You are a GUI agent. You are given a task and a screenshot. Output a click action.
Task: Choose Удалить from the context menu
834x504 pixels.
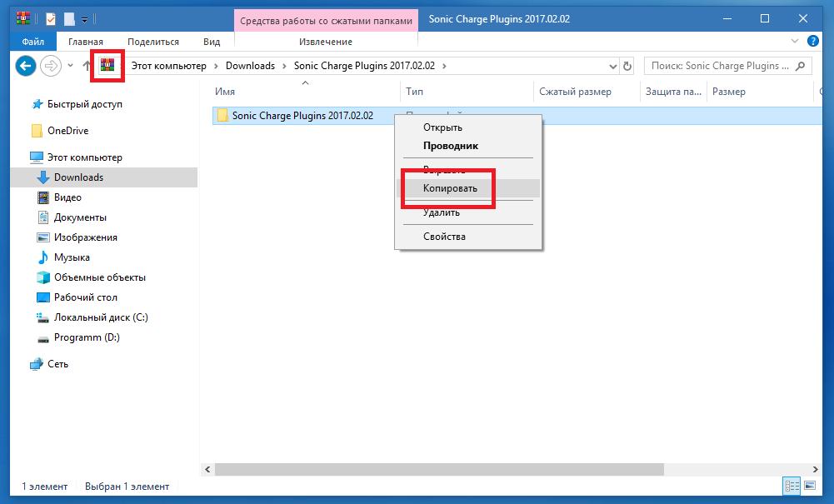click(x=468, y=212)
